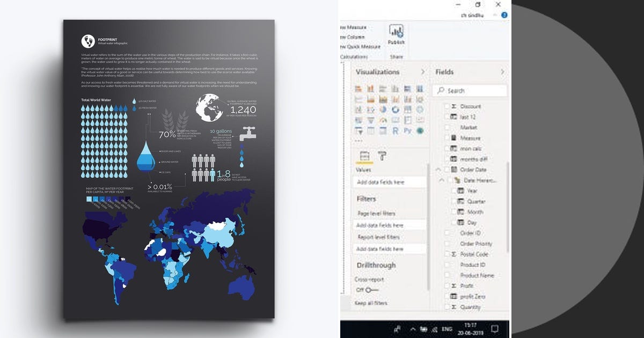Click Keep all filters option
The image size is (644, 338).
point(370,303)
